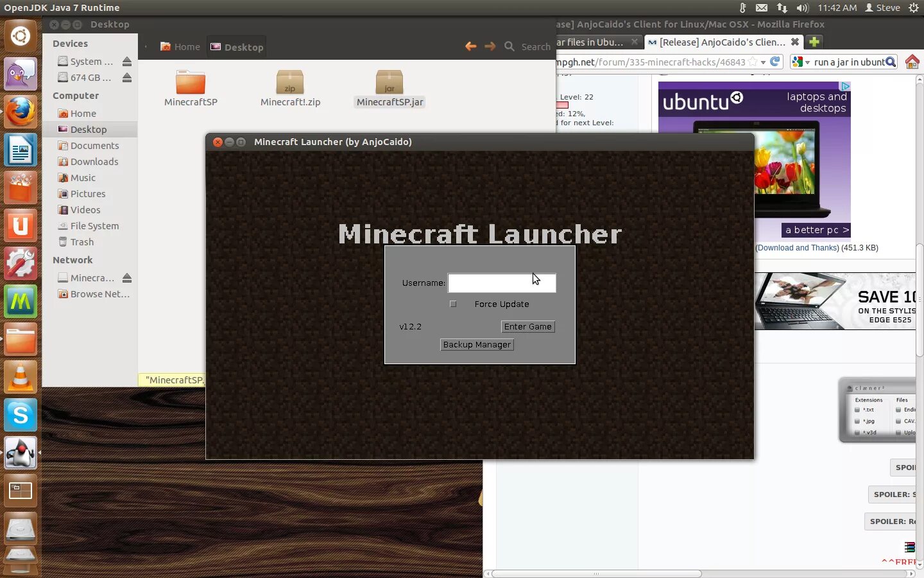924x578 pixels.
Task: Switch to the AnjoCaido's Client Firefox tab
Action: (723, 42)
